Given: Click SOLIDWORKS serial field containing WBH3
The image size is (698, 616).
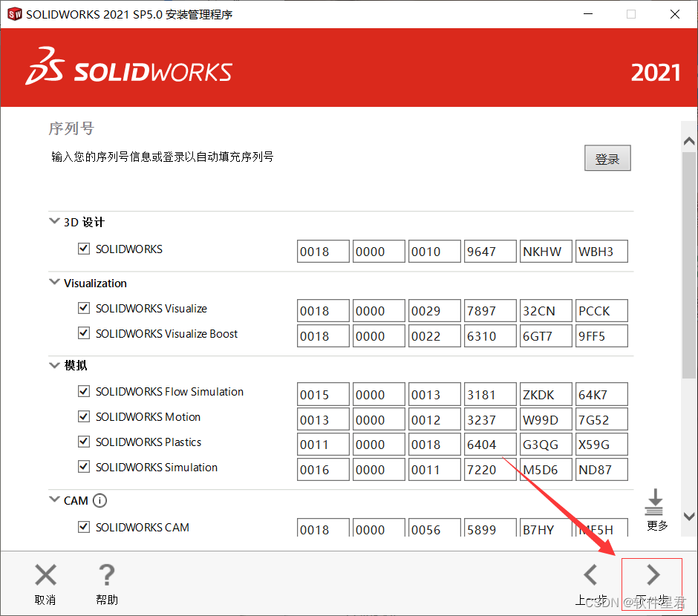Looking at the screenshot, I should (601, 252).
